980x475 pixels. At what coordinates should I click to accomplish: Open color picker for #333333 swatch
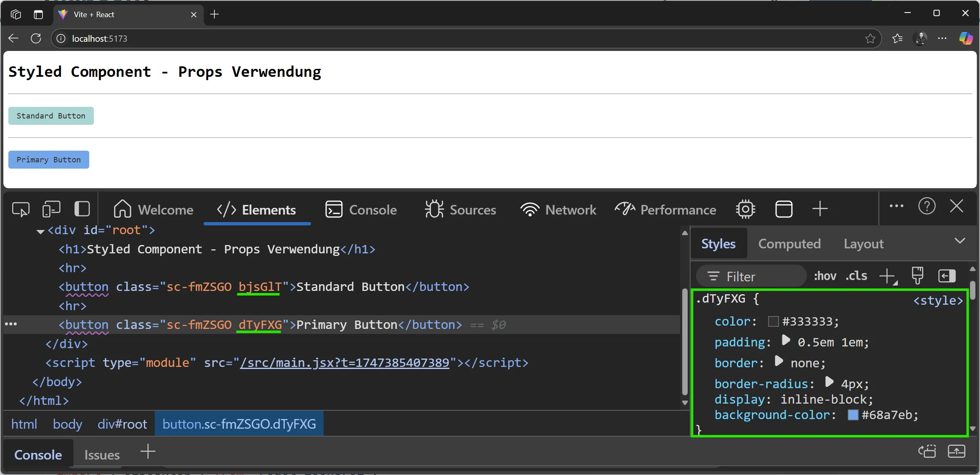point(773,321)
